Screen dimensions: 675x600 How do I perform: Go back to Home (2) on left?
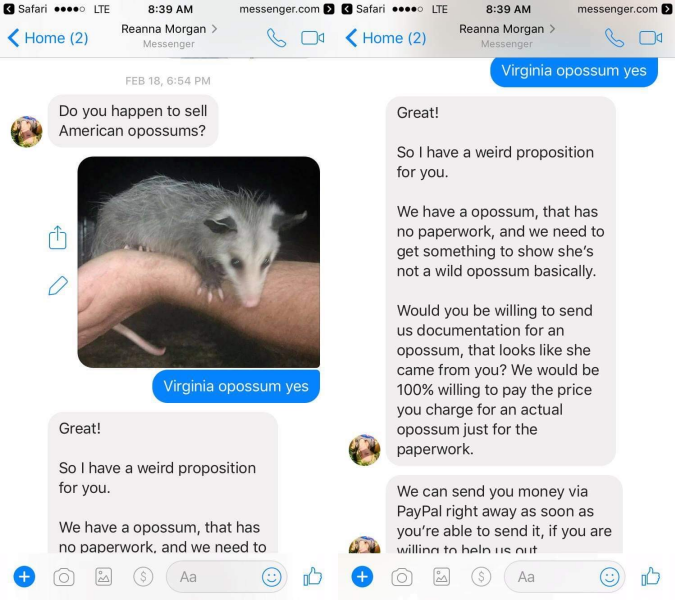click(48, 38)
